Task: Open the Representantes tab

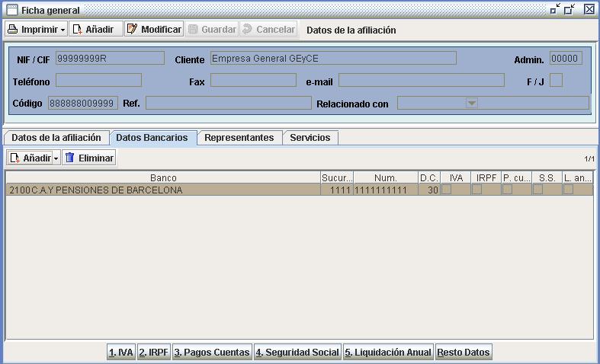Action: tap(239, 138)
